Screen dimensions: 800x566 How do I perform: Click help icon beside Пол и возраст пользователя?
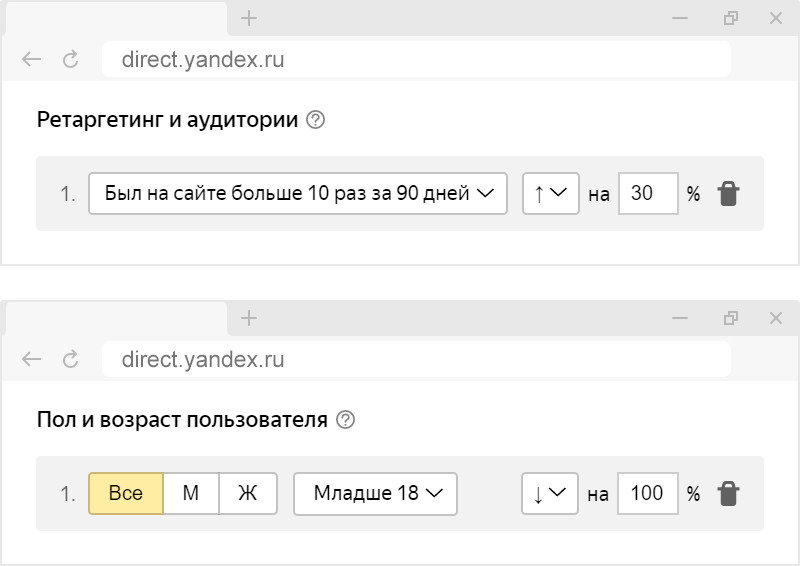346,420
